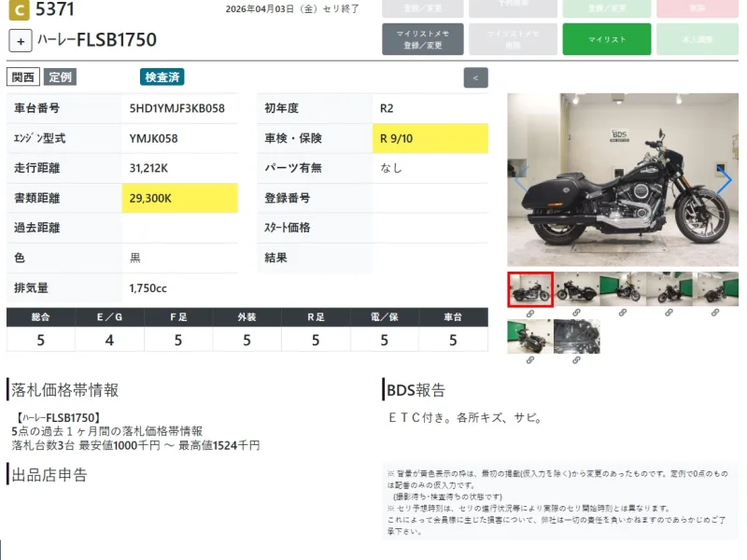Select the black-and-white engine close-up thumbnail
This screenshot has width=747, height=560.
tap(577, 337)
